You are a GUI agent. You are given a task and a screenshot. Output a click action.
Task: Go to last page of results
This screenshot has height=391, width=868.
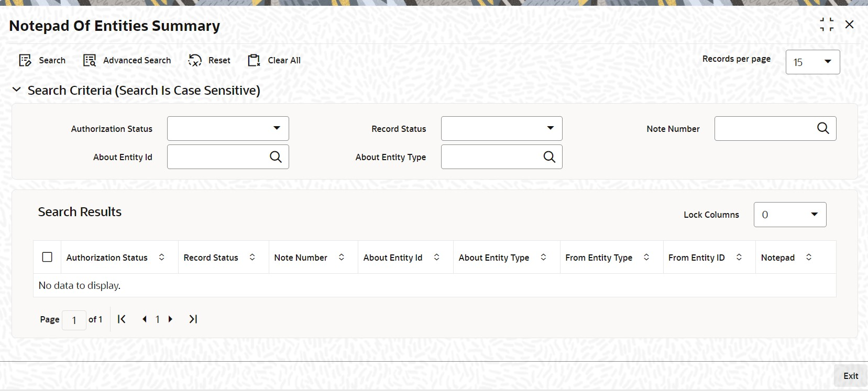[193, 319]
